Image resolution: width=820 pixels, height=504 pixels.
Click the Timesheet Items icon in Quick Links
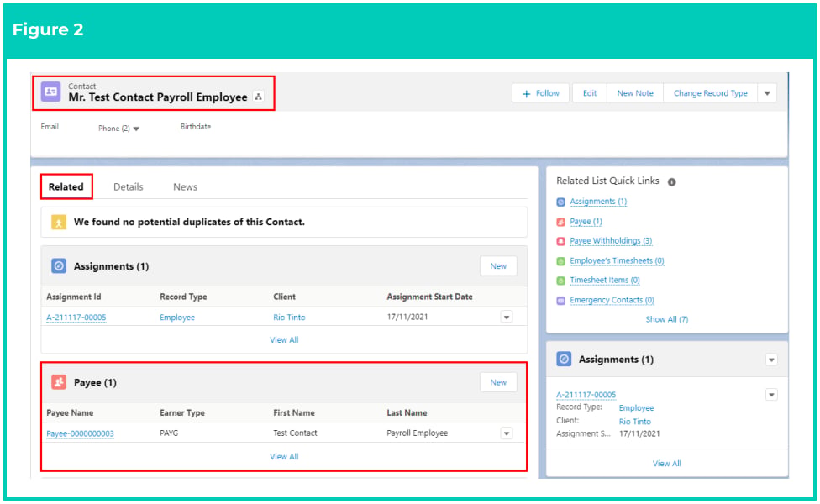click(560, 281)
